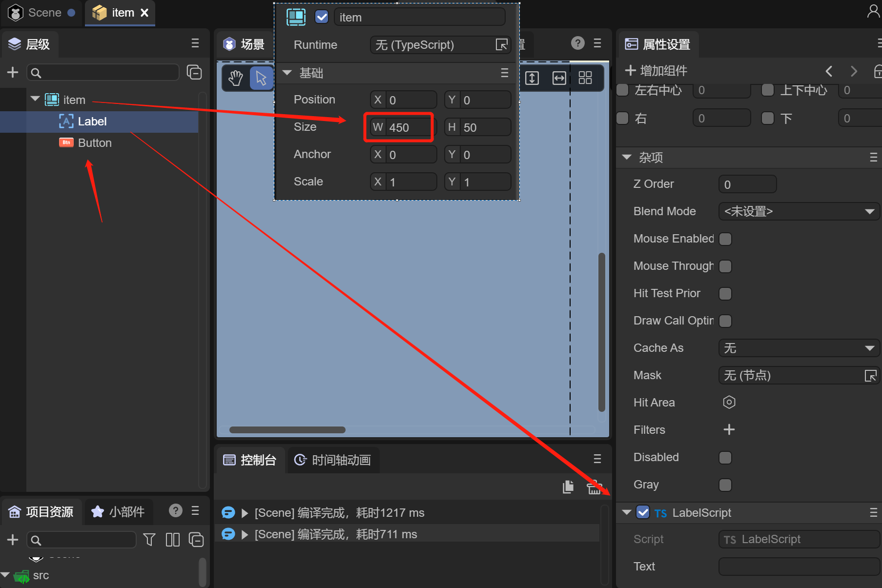This screenshot has width=882, height=588.
Task: Click the Hit Area hexagon icon
Action: (x=729, y=402)
